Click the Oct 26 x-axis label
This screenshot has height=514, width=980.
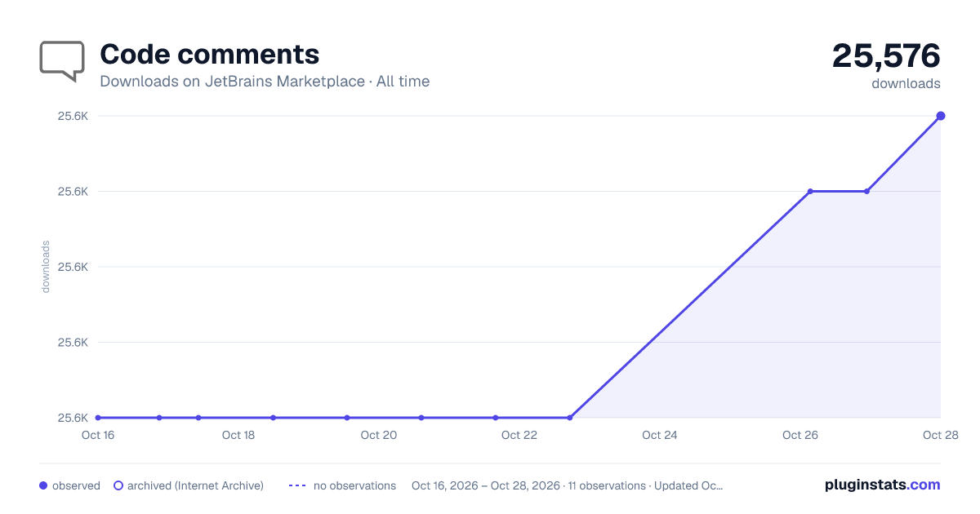pyautogui.click(x=800, y=435)
